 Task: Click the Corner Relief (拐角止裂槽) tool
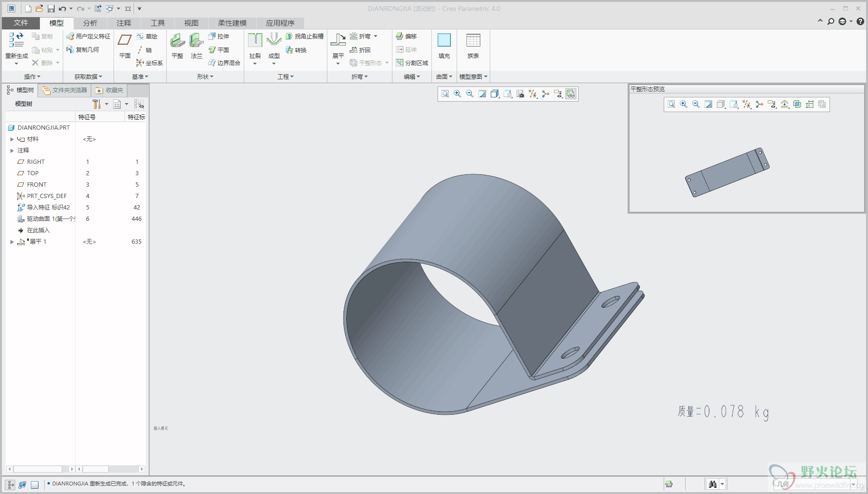(305, 37)
